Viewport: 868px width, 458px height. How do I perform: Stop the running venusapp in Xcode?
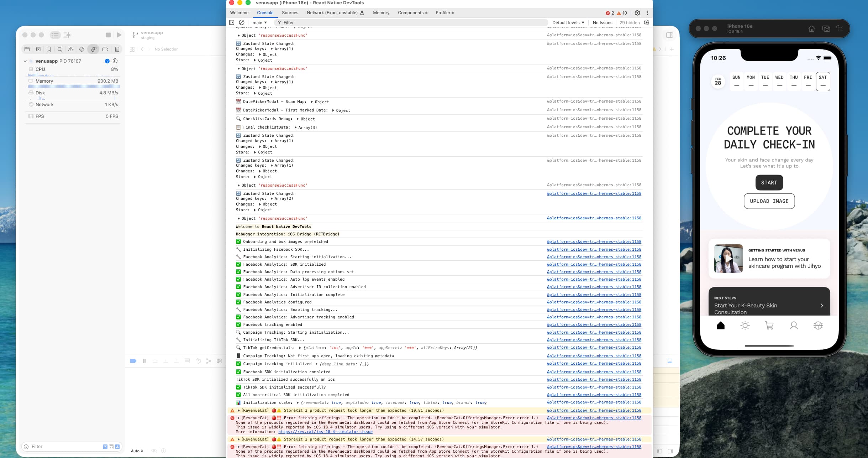[x=109, y=35]
